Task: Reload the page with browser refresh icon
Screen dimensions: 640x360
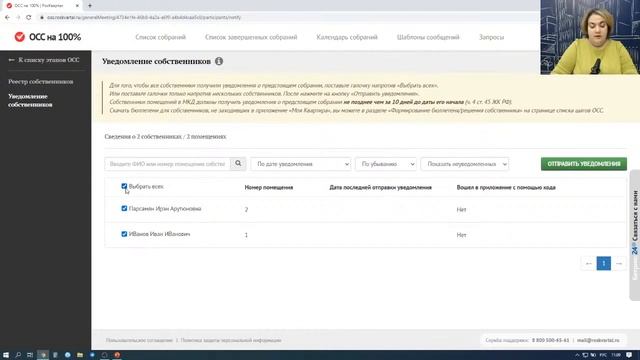Action: [29, 18]
